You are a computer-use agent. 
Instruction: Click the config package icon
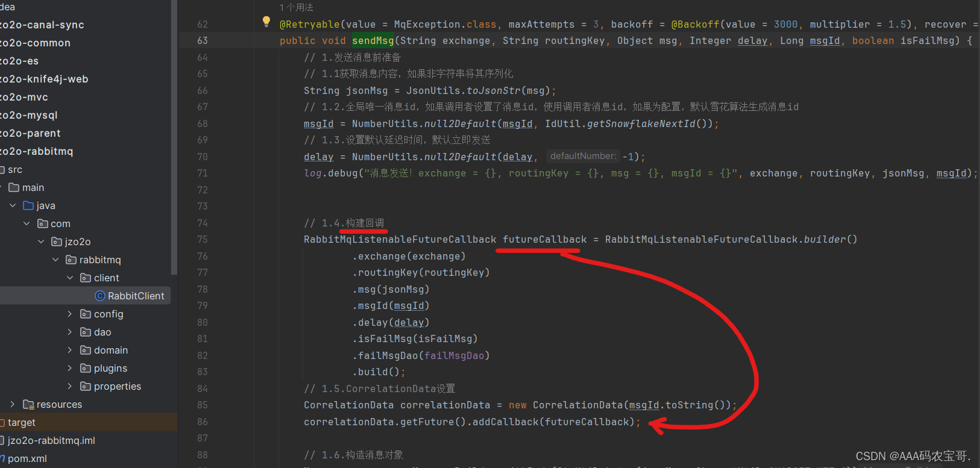86,314
